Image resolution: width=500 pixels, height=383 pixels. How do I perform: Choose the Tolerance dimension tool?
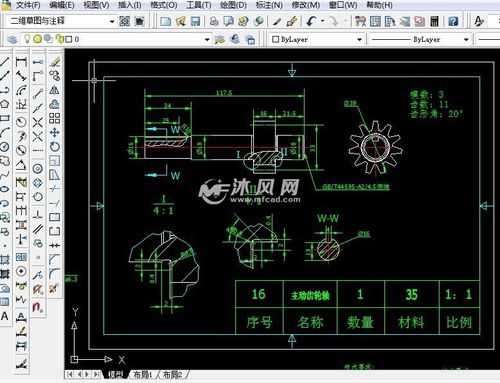pos(21,257)
